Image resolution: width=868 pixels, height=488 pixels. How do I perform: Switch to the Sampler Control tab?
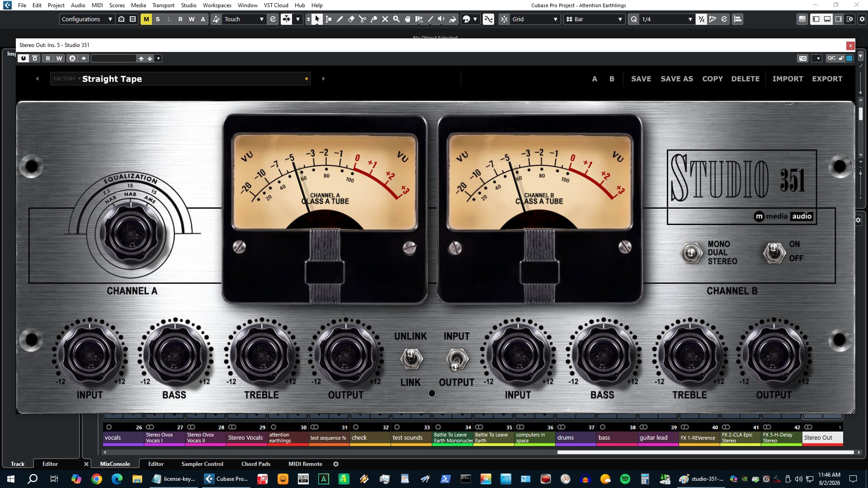coord(202,464)
